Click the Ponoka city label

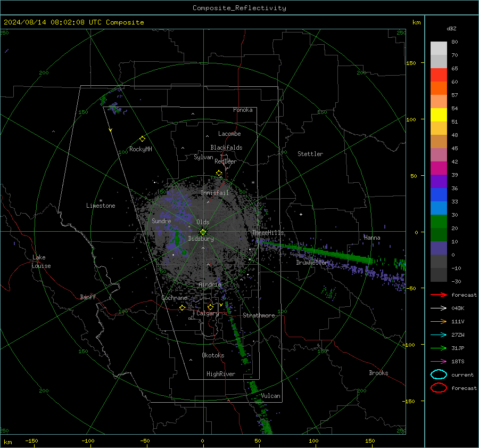(243, 110)
